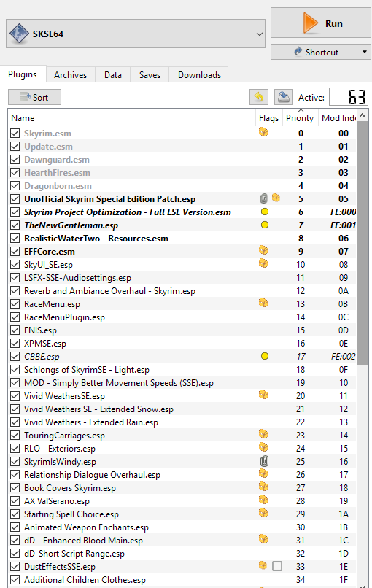The width and height of the screenshot is (372, 588).
Task: Click the archive box icon on RaceMenu.esp
Action: coord(263,303)
